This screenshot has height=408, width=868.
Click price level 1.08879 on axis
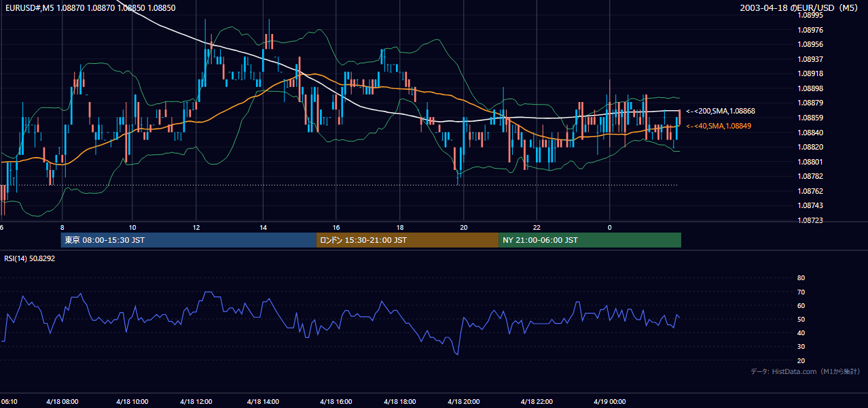(x=810, y=103)
